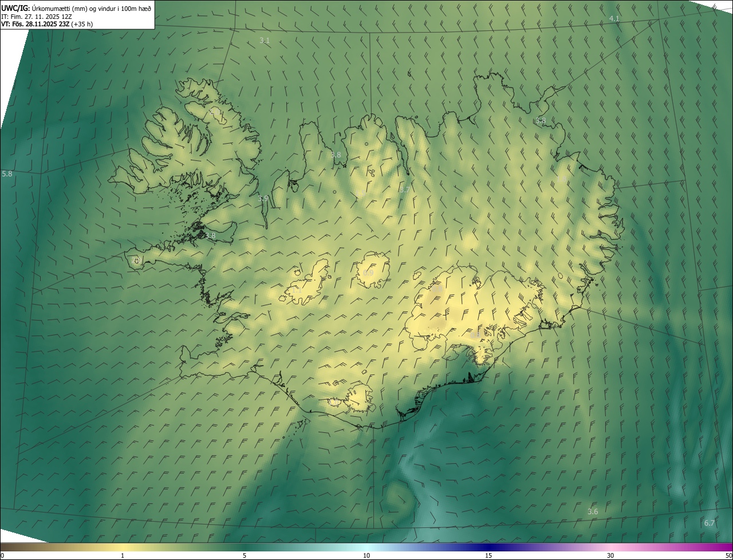Click the brown start of the colour scale

(11, 547)
